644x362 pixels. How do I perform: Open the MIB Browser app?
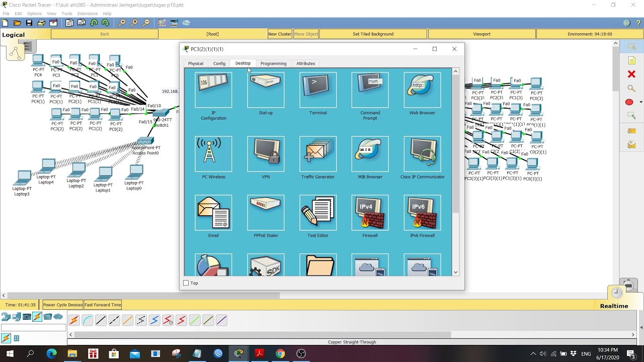(370, 154)
